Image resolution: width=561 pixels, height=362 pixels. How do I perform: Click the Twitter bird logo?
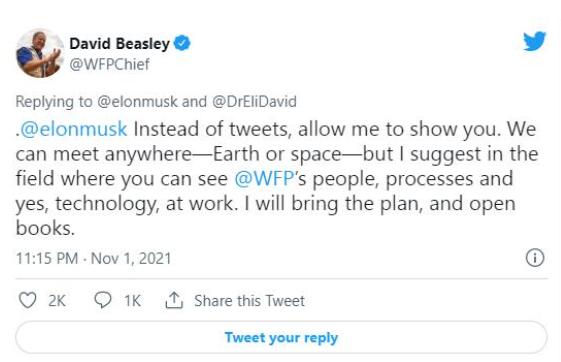pos(535,41)
